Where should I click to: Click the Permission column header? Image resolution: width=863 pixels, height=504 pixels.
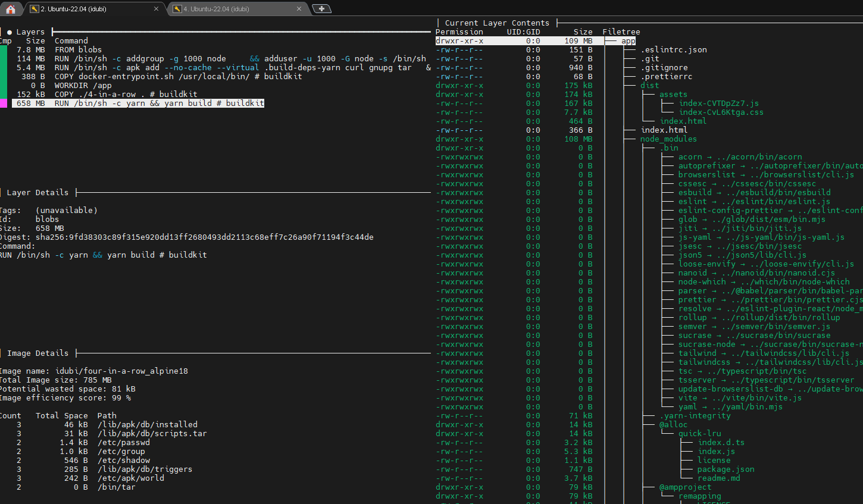pos(459,32)
